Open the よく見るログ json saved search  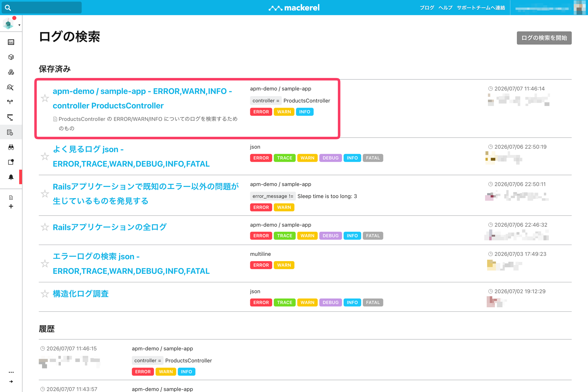coord(131,156)
